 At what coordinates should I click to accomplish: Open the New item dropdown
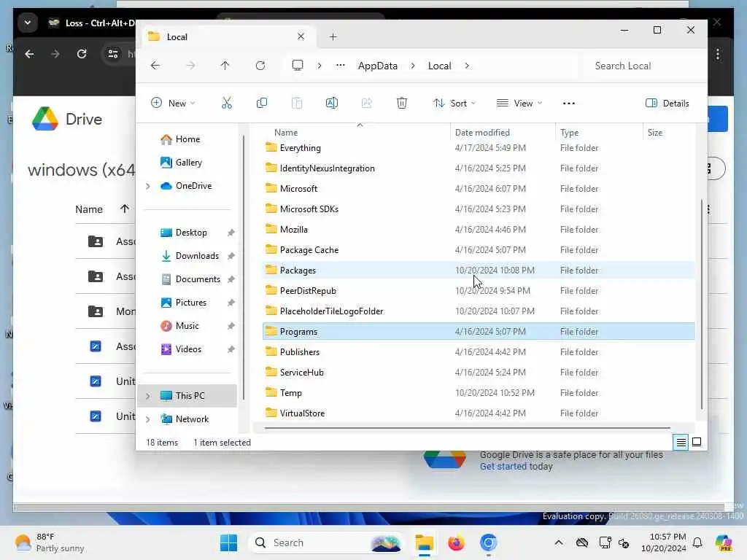(x=173, y=104)
